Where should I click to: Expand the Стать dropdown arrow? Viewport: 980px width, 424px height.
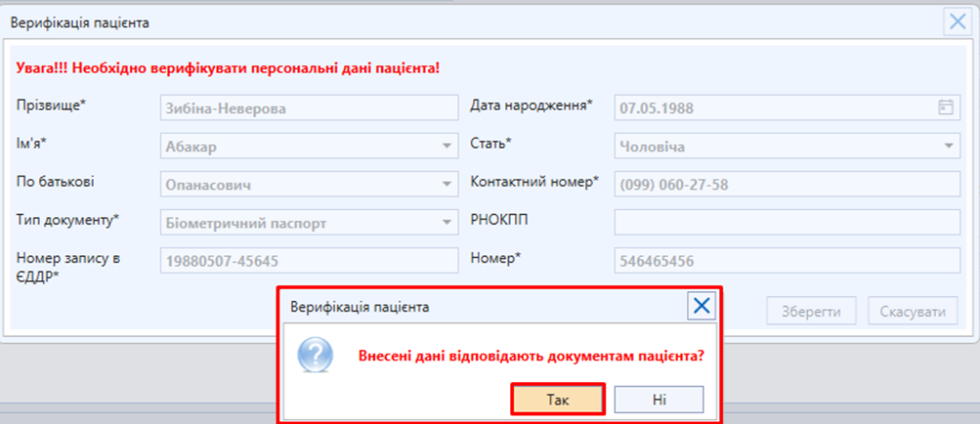pyautogui.click(x=948, y=147)
